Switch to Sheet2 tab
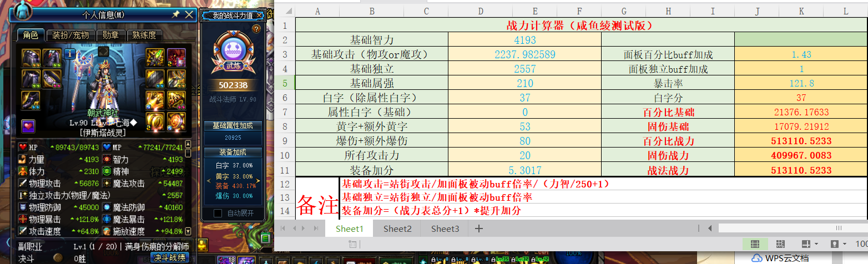868x264 pixels. click(x=397, y=229)
